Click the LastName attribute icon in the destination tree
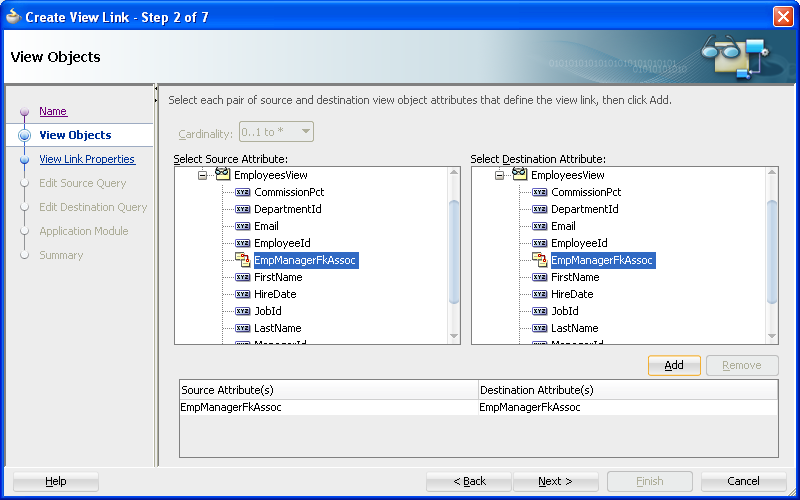Viewport: 800px width, 500px height. pyautogui.click(x=539, y=328)
